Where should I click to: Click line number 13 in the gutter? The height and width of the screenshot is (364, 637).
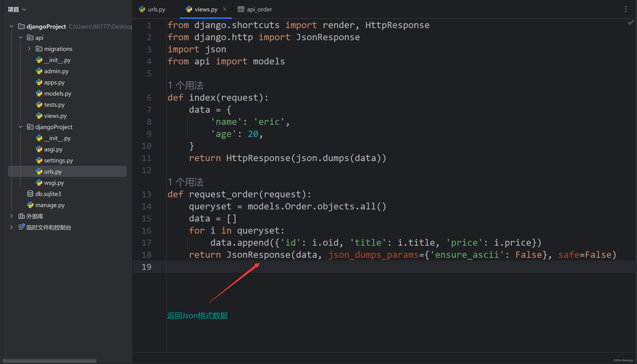tap(146, 194)
